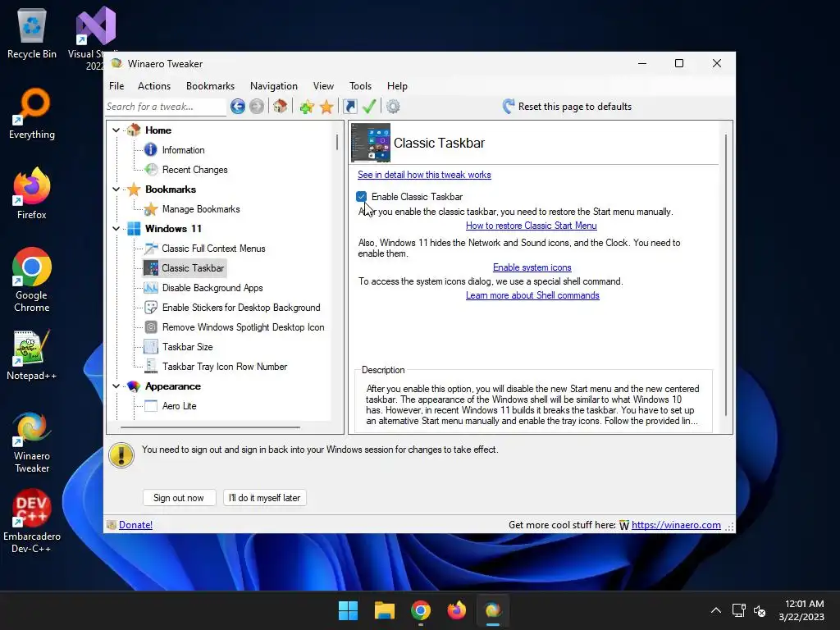Click Enable system icons link
This screenshot has width=840, height=630.
point(532,267)
